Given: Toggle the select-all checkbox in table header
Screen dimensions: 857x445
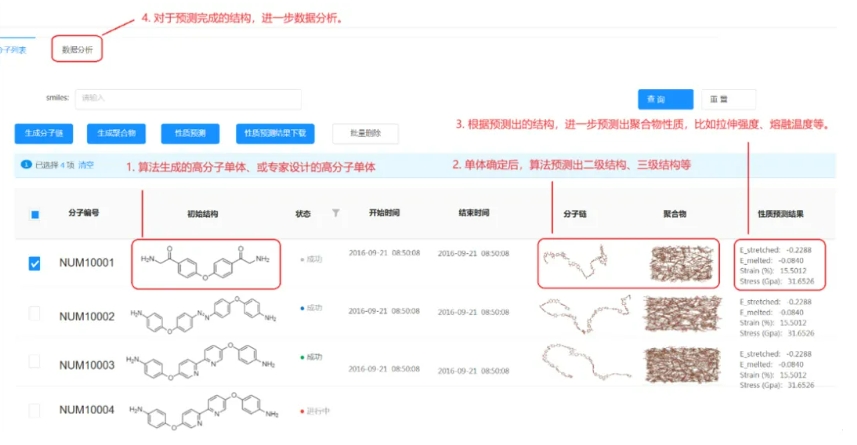Looking at the screenshot, I should pos(35,214).
